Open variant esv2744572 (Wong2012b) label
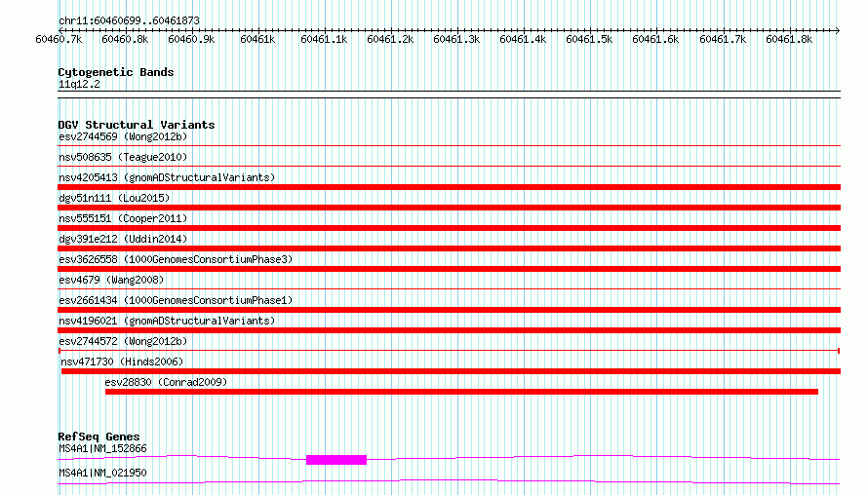Screen dimensions: 868x495 pos(123,341)
